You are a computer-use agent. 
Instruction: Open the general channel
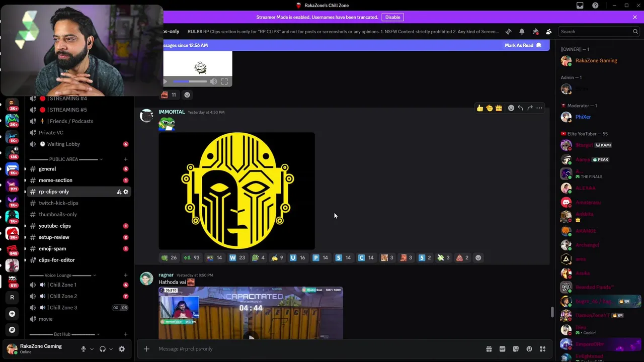click(79, 169)
